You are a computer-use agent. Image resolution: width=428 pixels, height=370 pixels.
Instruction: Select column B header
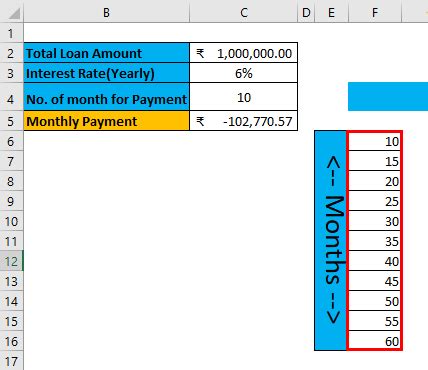click(x=106, y=12)
